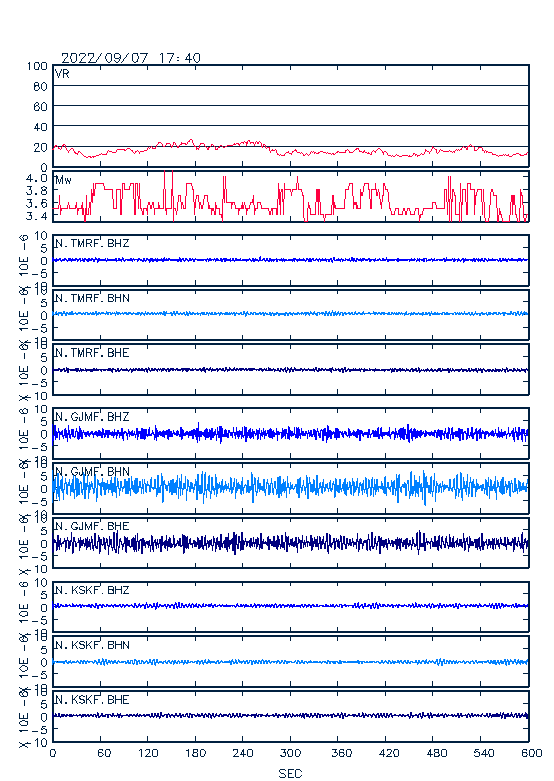Click the N.GJMF.BHN light blue waveform
554x781 pixels.
pos(291,487)
